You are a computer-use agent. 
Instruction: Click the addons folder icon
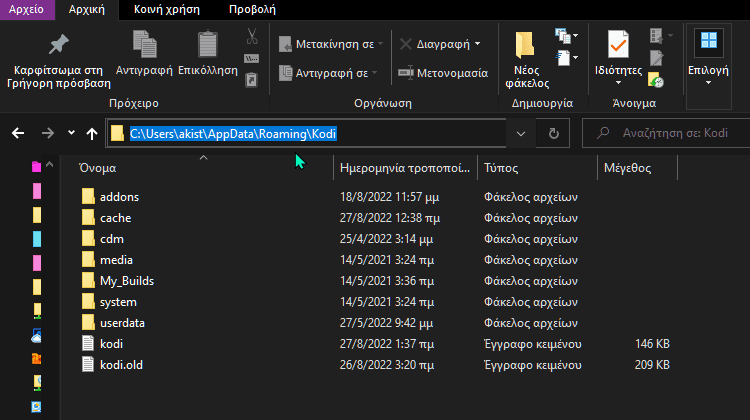(x=88, y=197)
